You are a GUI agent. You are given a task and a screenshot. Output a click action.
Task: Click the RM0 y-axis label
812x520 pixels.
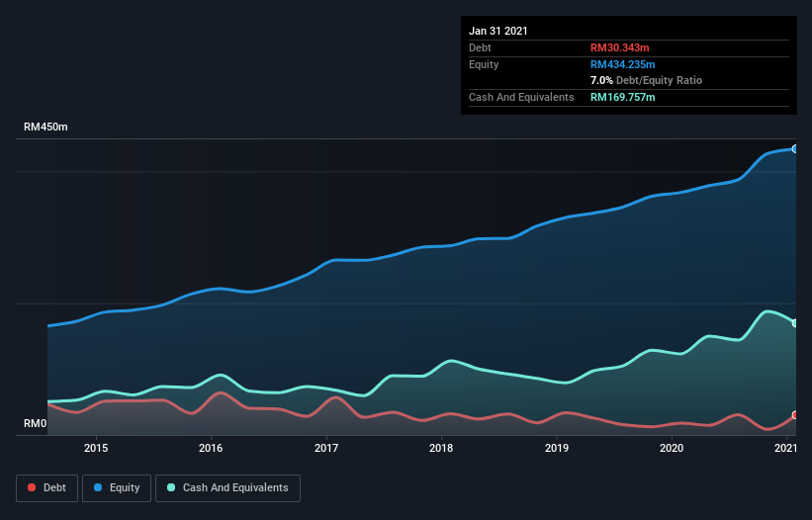click(x=36, y=424)
